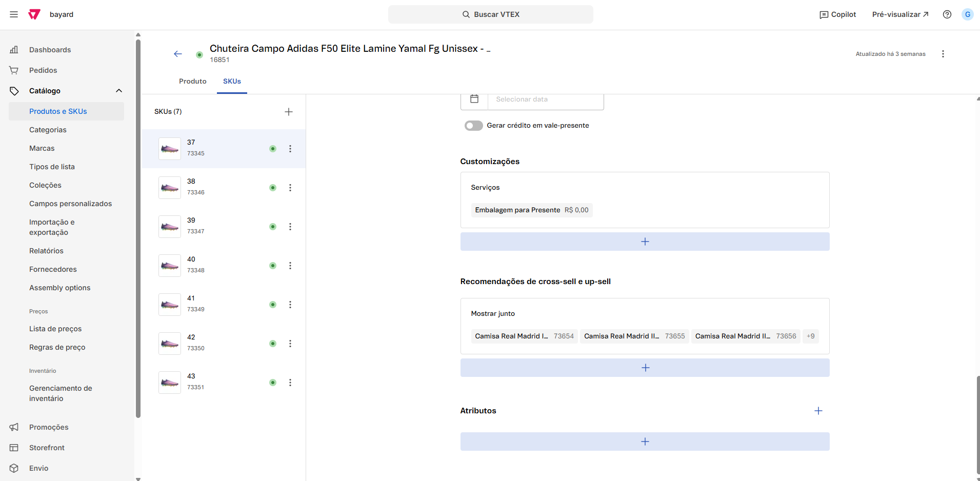Open Relatórios in the sidebar
Image resolution: width=980 pixels, height=481 pixels.
46,251
